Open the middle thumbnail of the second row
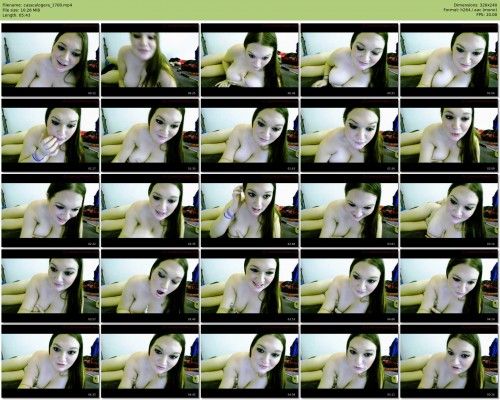 coord(250,135)
